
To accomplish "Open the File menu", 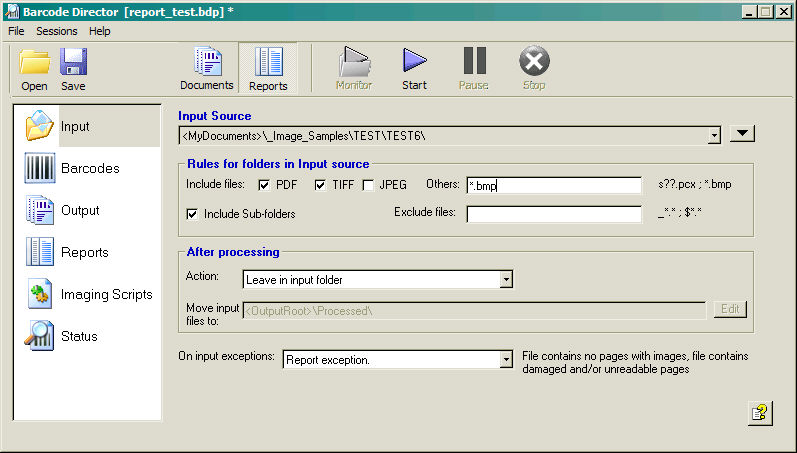I will tap(16, 31).
